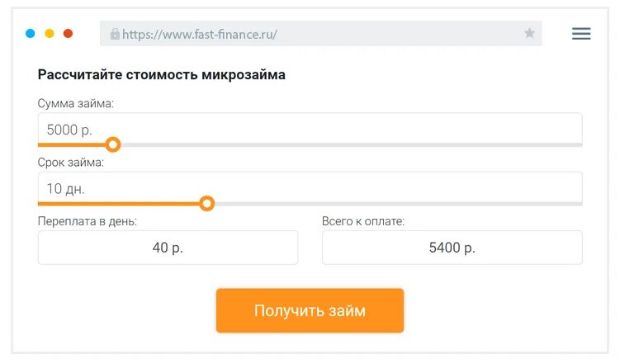Click the unfilled grey part of the loan term slider track
Viewport: 620px width, 364px height.
tap(396, 203)
